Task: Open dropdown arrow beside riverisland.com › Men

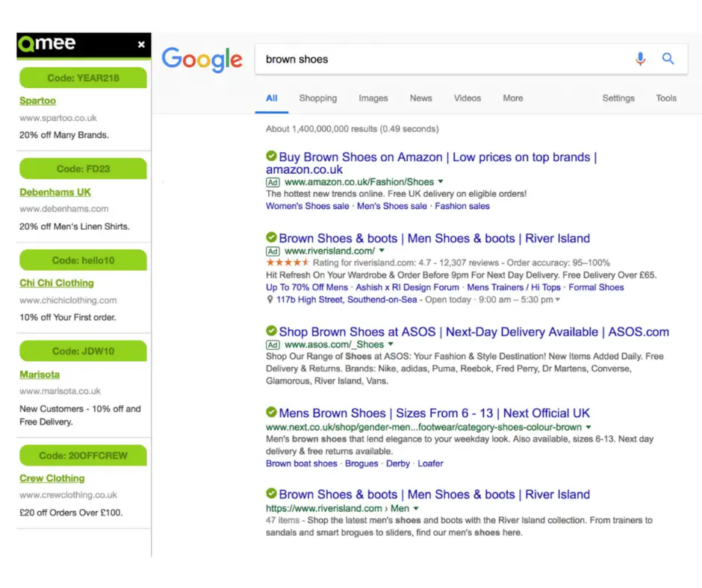Action: coord(416,508)
